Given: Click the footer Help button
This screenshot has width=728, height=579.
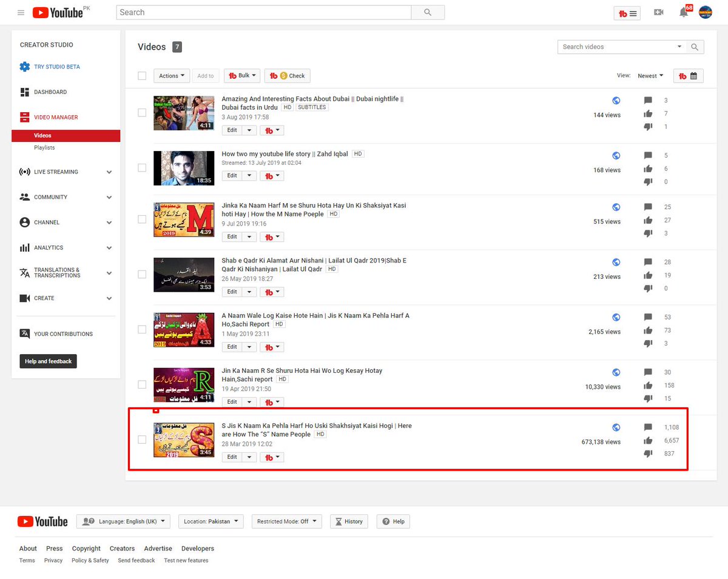Looking at the screenshot, I should [x=393, y=521].
